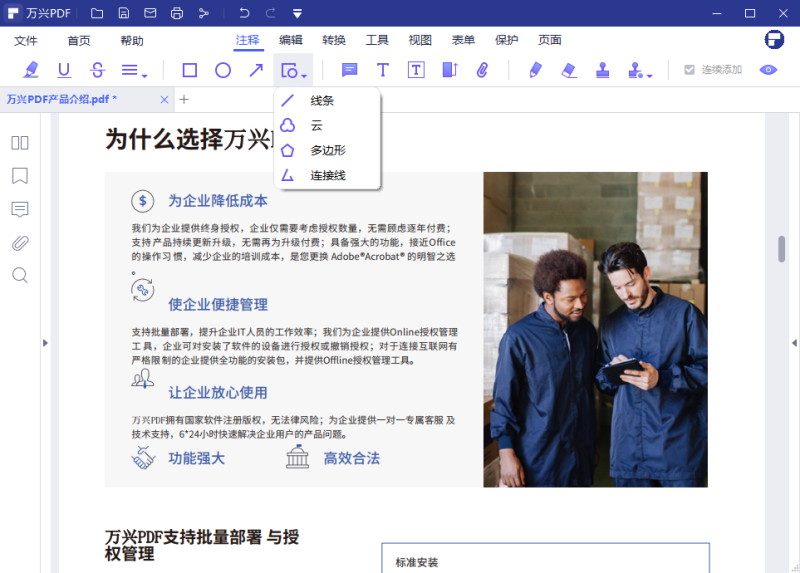Enable the 连续添加 checkbox

click(x=689, y=70)
